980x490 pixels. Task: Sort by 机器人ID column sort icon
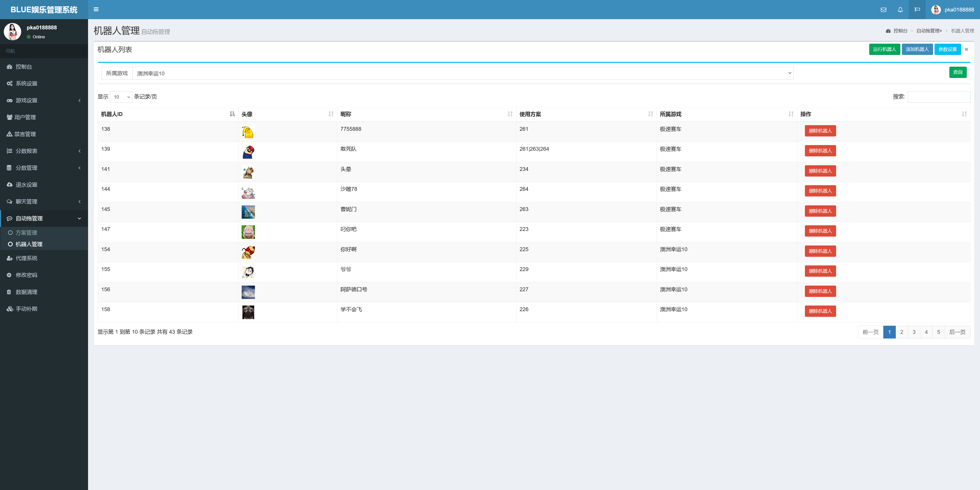pos(232,114)
